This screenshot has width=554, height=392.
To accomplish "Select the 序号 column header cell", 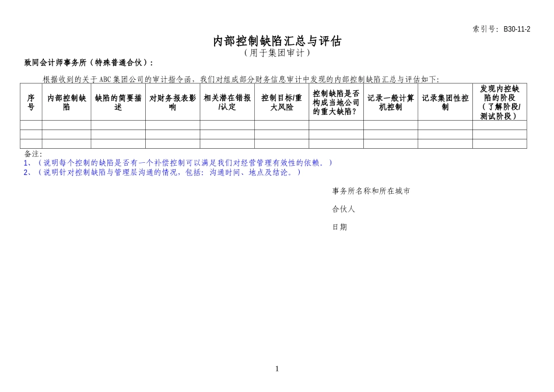I will (31, 102).
